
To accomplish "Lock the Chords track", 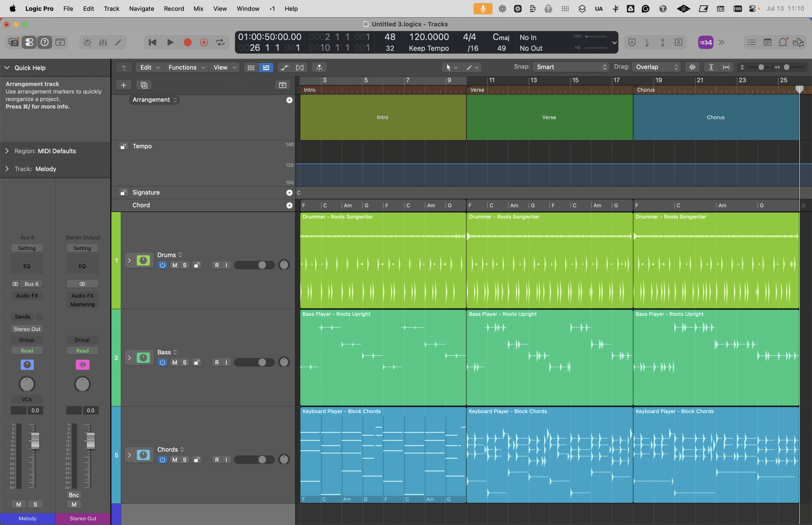I will tap(197, 460).
